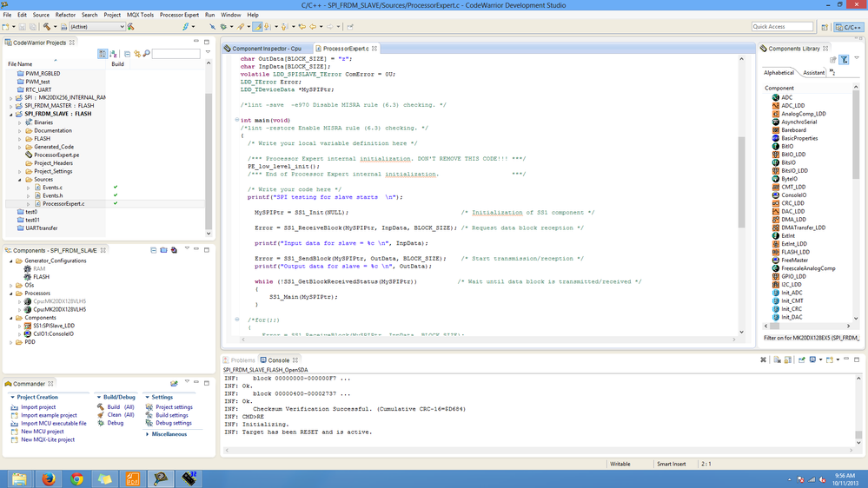Switch to the Component Inspector - Cpu tab
The width and height of the screenshot is (868, 488).
point(266,49)
